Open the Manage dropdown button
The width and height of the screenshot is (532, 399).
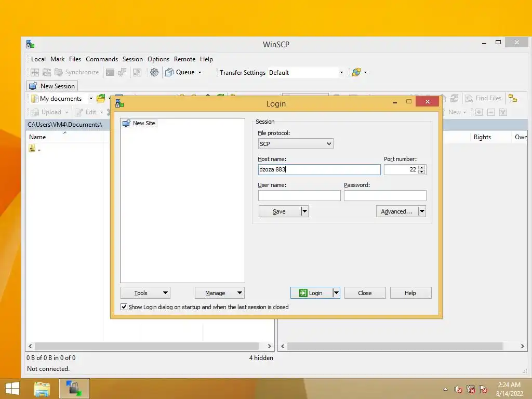pos(220,293)
